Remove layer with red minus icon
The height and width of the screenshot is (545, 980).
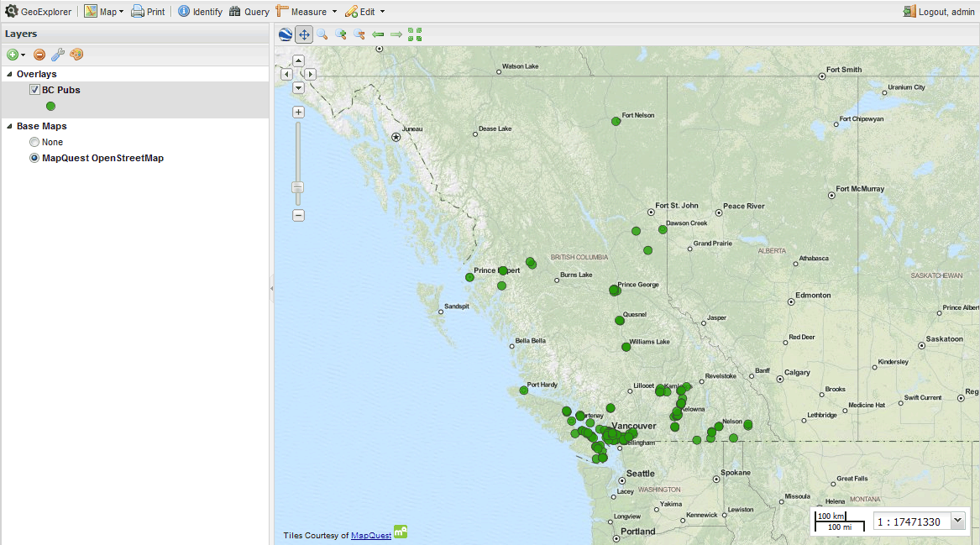click(x=39, y=55)
